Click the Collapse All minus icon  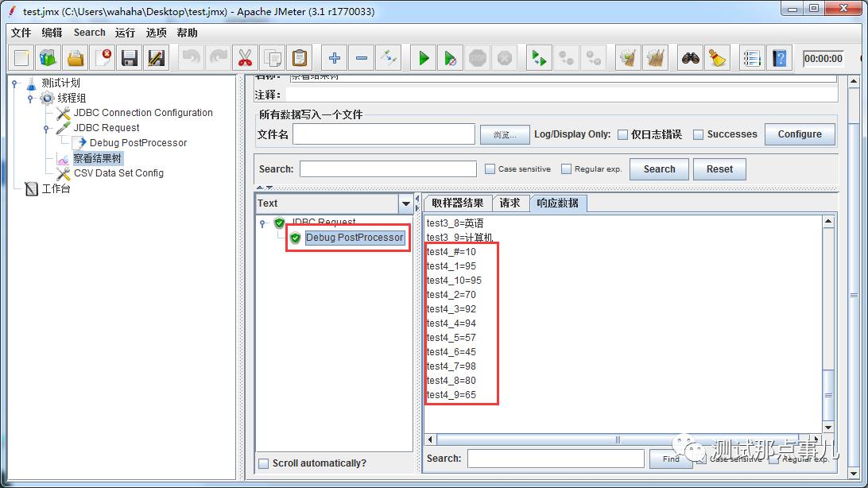coord(362,57)
